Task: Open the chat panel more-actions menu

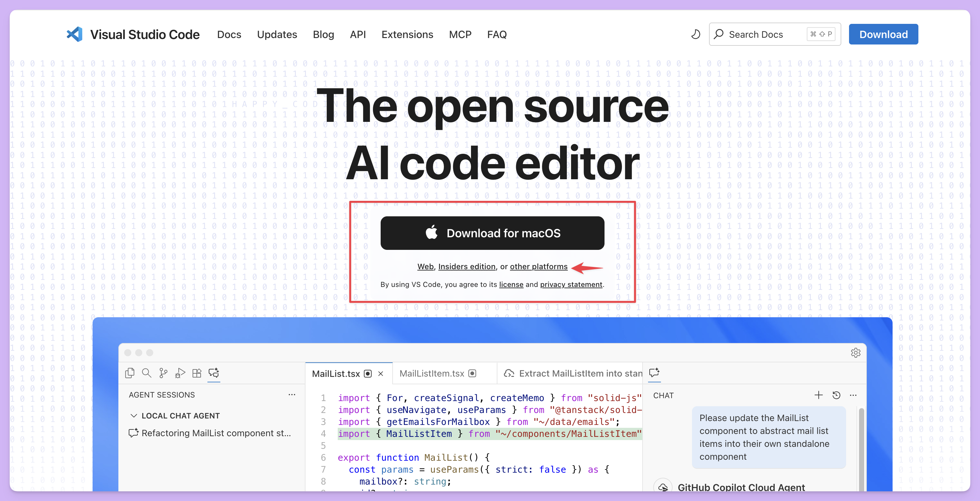Action: (x=853, y=395)
